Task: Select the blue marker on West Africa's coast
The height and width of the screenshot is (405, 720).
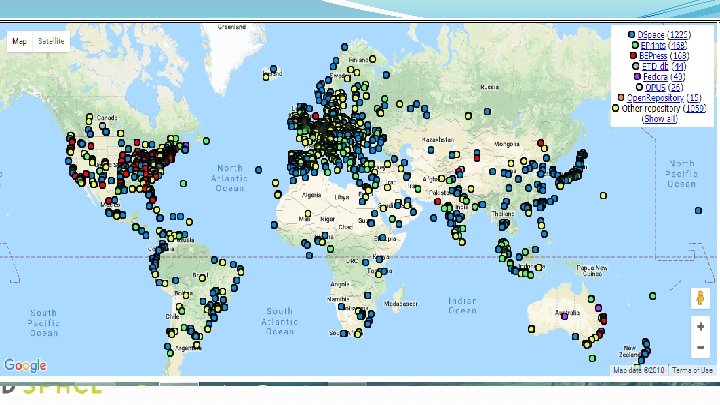Action: 274,225
